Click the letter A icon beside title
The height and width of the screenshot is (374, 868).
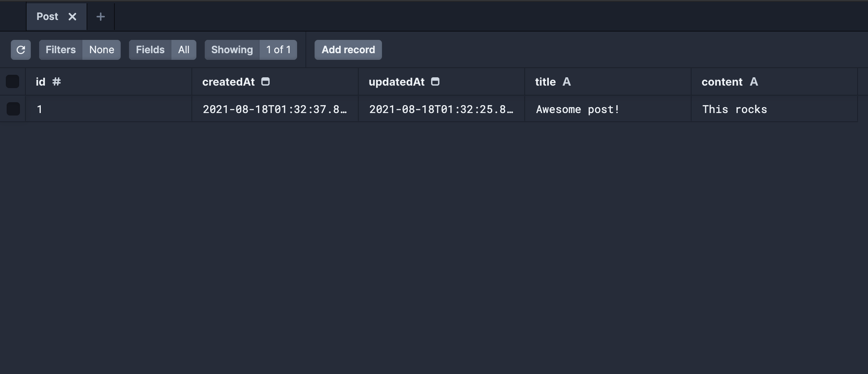pos(567,82)
